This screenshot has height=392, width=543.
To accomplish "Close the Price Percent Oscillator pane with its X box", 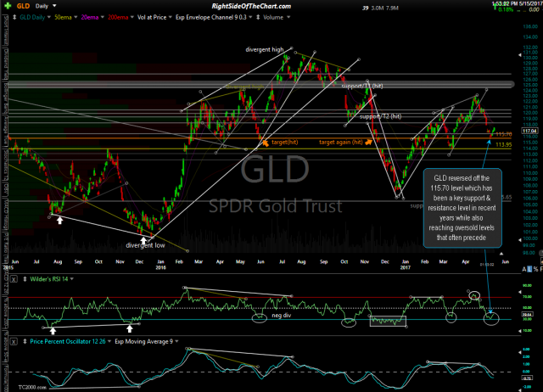I will pos(14,341).
